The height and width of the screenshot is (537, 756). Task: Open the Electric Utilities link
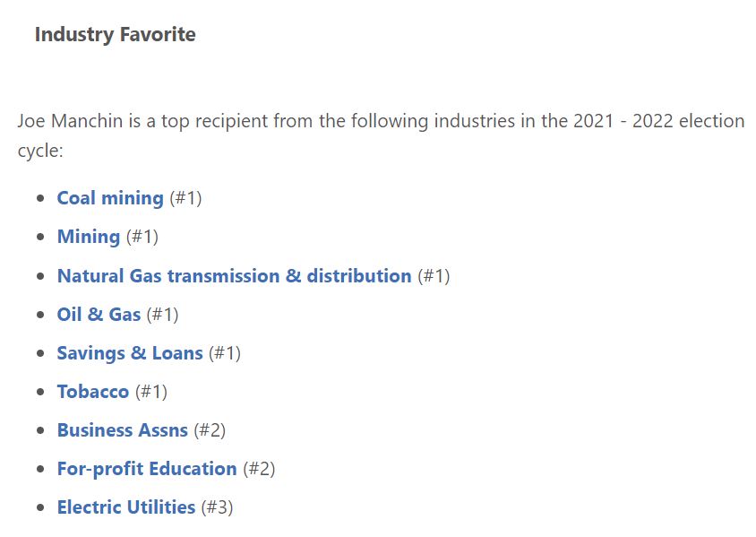126,507
